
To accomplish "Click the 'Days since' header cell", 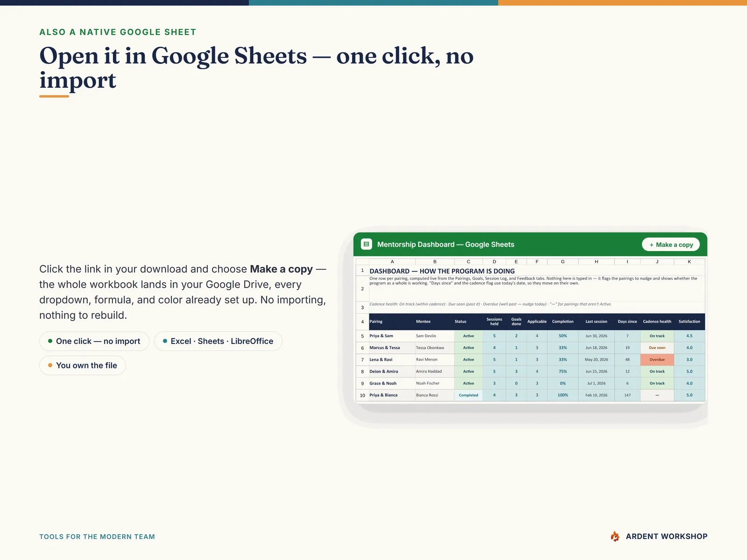I will click(x=627, y=322).
